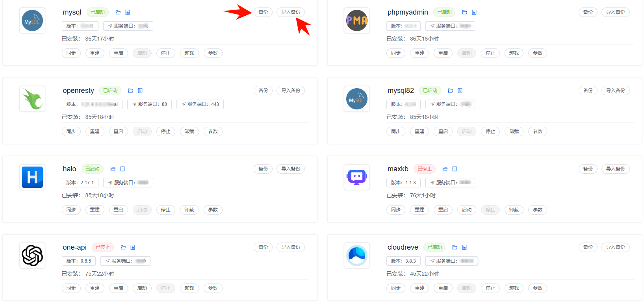
Task: Open the folder icon next to mysql
Action: [118, 12]
